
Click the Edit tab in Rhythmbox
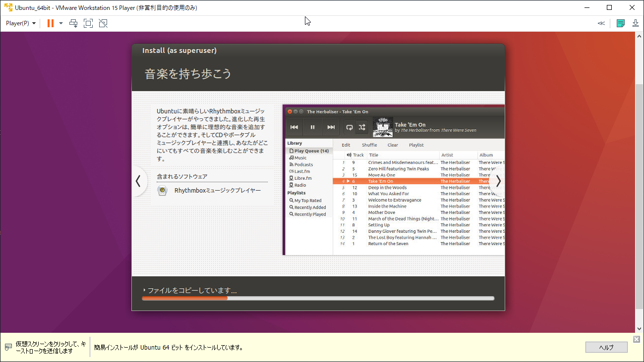346,145
